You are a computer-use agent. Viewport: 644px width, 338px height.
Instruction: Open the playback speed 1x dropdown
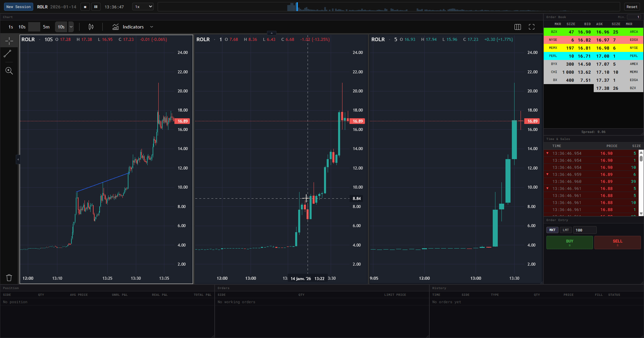pyautogui.click(x=142, y=6)
